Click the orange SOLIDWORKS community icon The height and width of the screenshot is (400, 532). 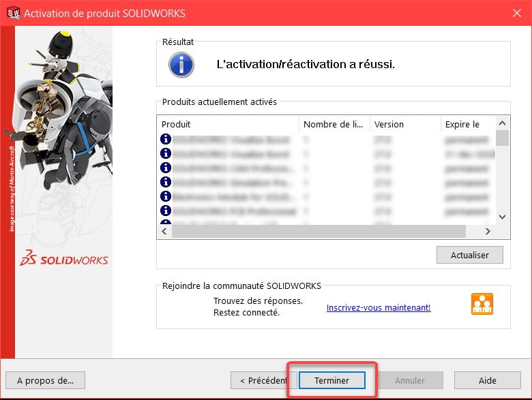482,304
